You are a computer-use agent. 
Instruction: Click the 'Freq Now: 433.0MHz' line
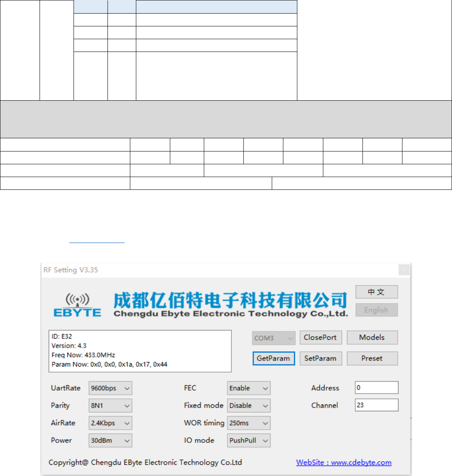point(83,355)
